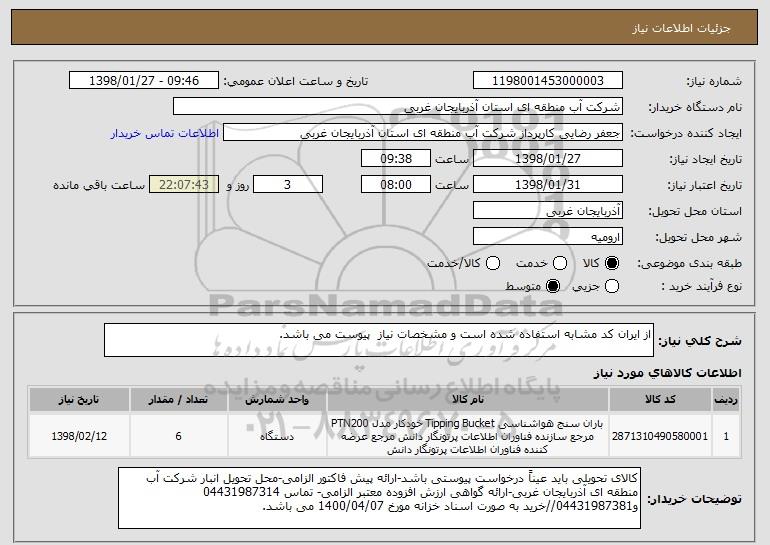The height and width of the screenshot is (545, 770).
Task: Click the unit cell دستگاه
Action: [277, 436]
